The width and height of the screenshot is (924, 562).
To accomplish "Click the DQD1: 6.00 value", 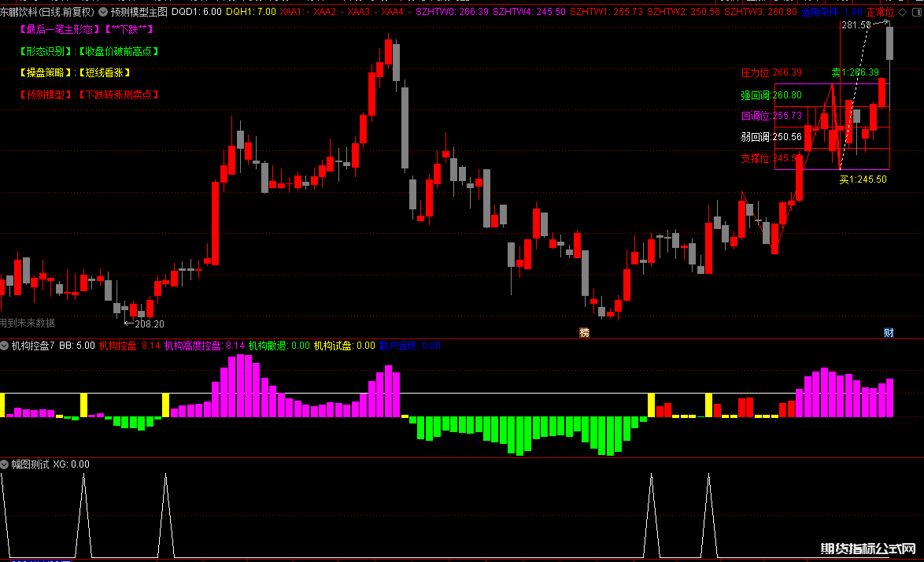I will pos(197,12).
